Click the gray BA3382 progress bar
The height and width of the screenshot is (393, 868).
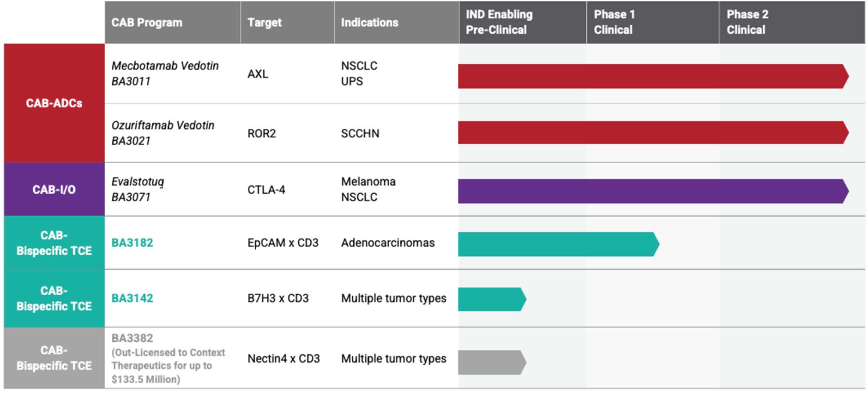tap(491, 363)
